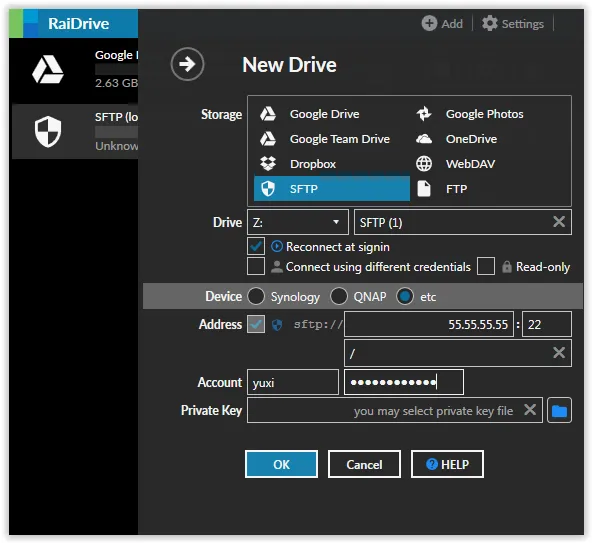Select the Google Drive sidebar drive icon

(x=48, y=69)
